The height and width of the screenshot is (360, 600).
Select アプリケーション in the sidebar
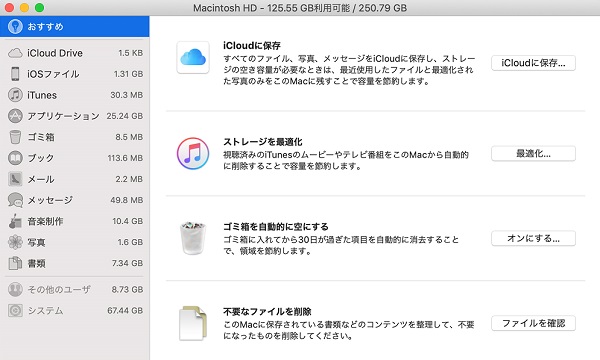click(x=75, y=116)
